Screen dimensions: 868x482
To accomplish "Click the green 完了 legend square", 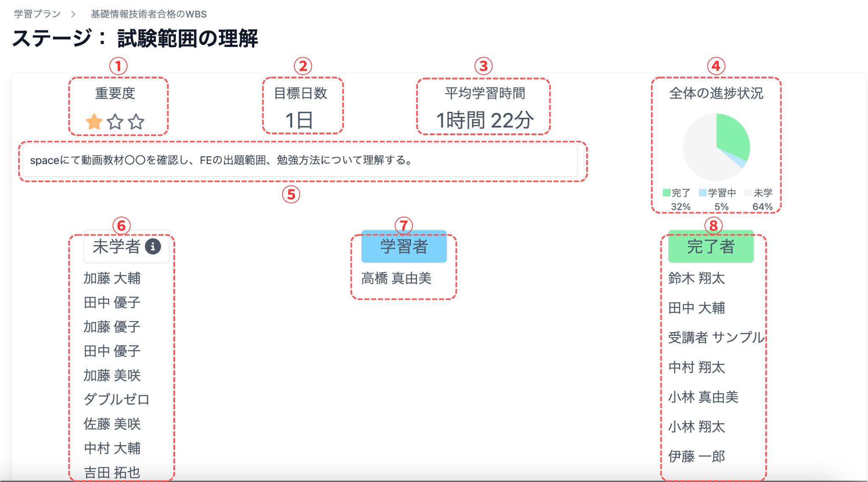I will click(667, 193).
